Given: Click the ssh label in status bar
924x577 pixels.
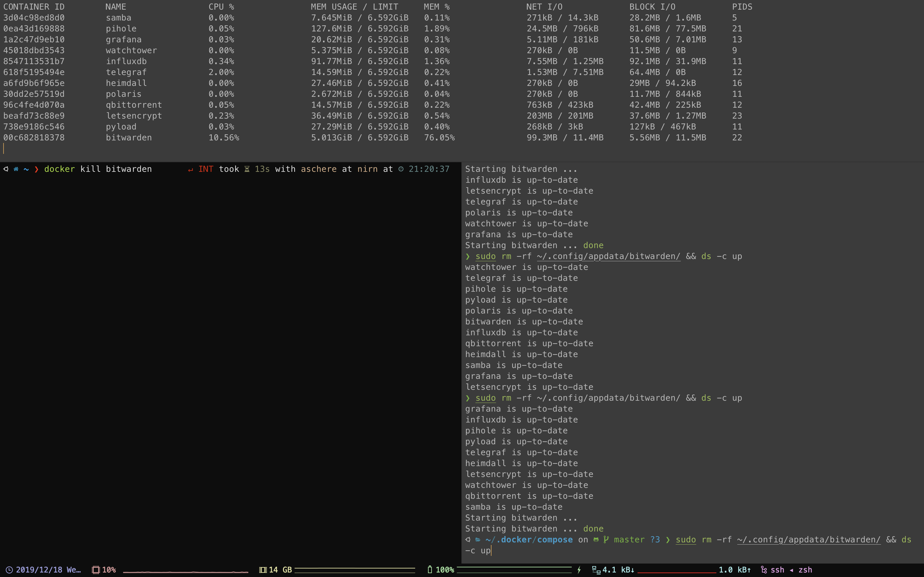Looking at the screenshot, I should 777,570.
